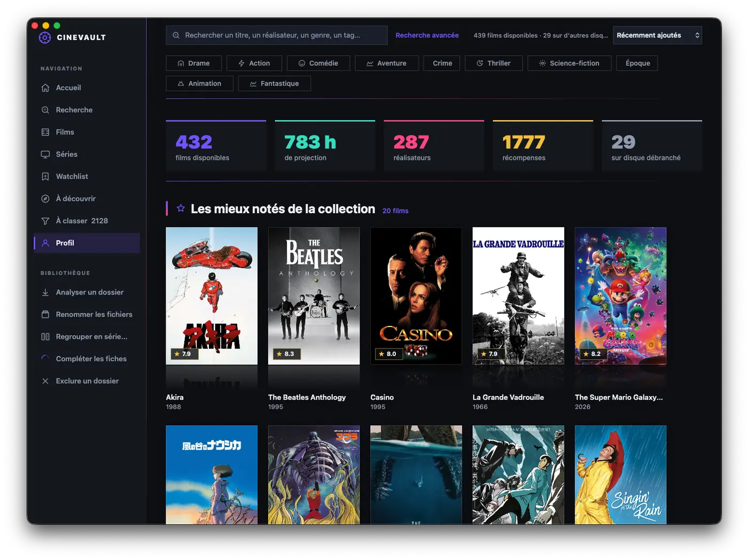This screenshot has height=560, width=748.
Task: Focus the title search input field
Action: tap(277, 35)
